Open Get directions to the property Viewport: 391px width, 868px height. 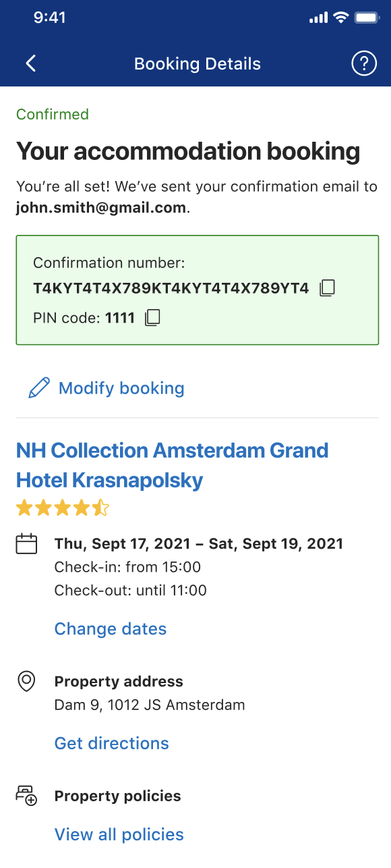pyautogui.click(x=112, y=743)
